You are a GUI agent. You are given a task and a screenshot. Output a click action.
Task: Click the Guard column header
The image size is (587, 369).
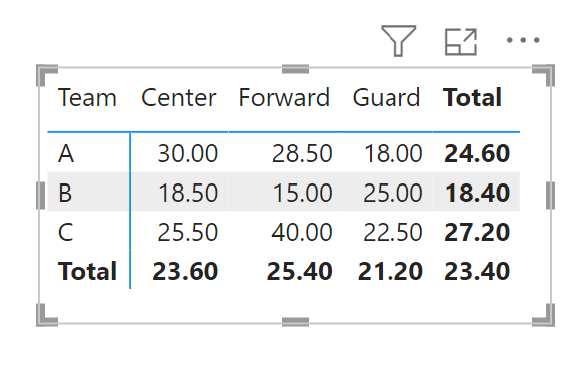[386, 98]
